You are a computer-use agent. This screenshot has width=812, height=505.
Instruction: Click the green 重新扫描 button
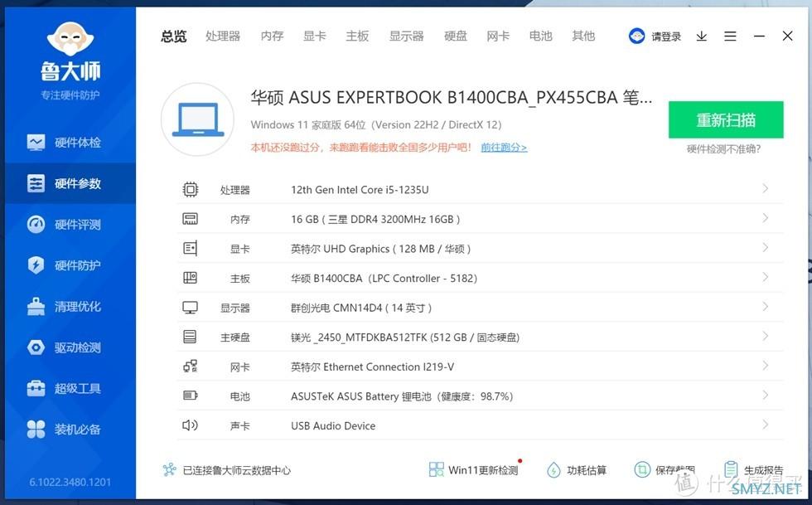click(x=726, y=119)
